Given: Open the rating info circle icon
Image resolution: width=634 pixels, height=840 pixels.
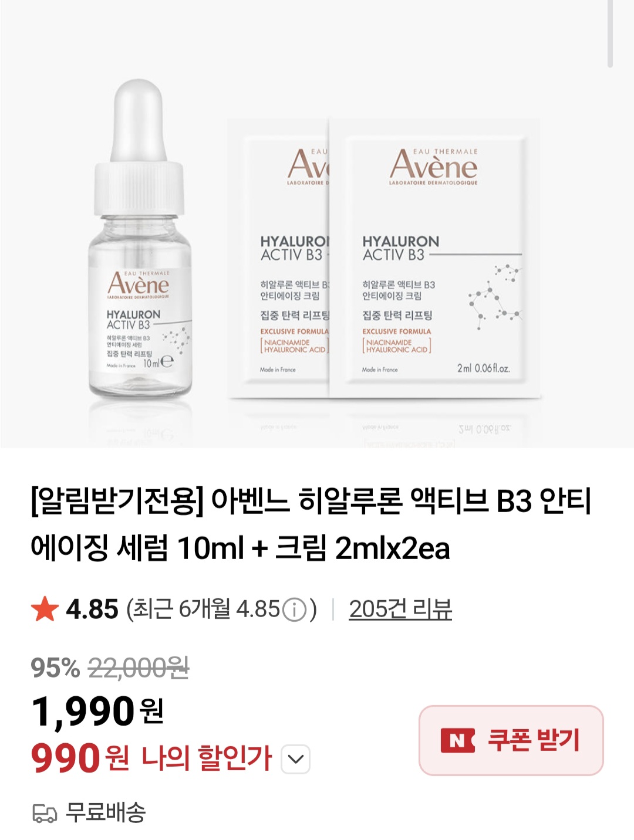Looking at the screenshot, I should click(295, 610).
